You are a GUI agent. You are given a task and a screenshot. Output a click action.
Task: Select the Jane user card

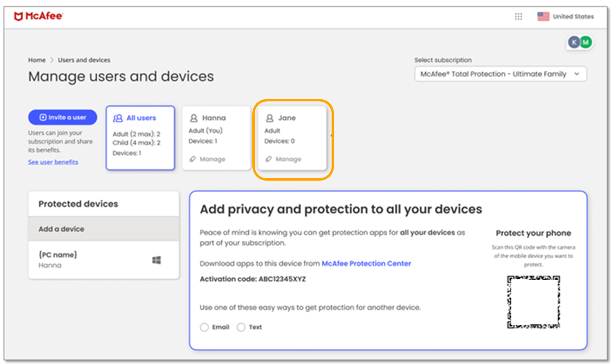point(292,138)
